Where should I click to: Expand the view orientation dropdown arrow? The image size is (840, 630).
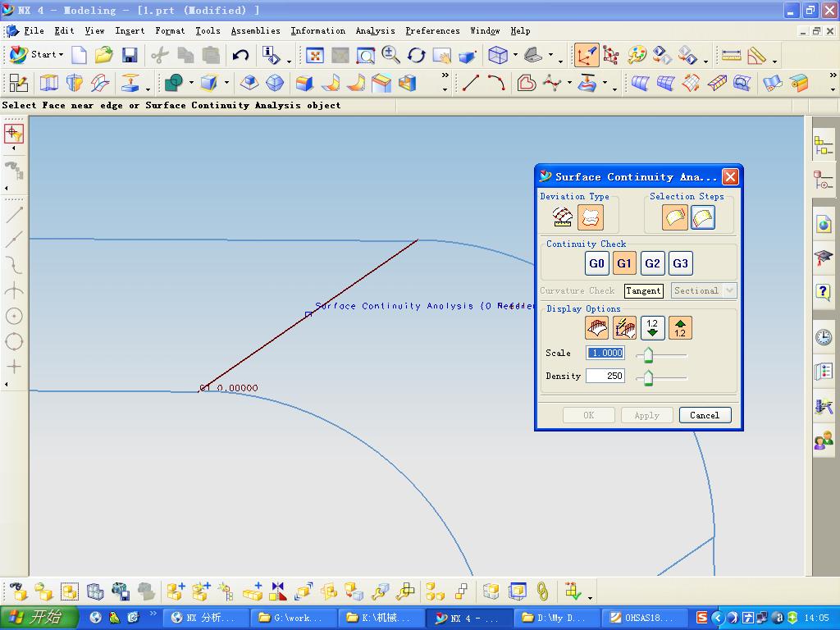coord(550,55)
